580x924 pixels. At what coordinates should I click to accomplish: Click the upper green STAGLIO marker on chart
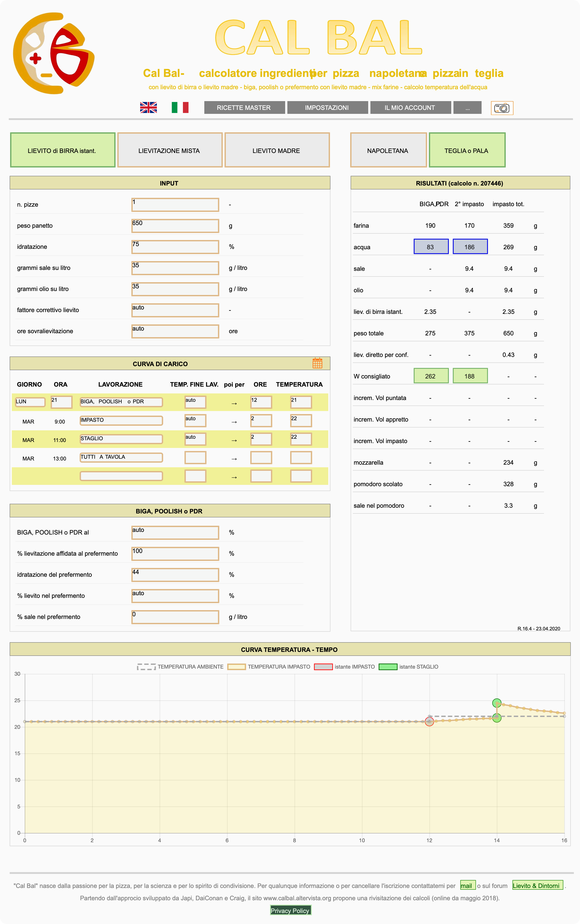[x=497, y=703]
